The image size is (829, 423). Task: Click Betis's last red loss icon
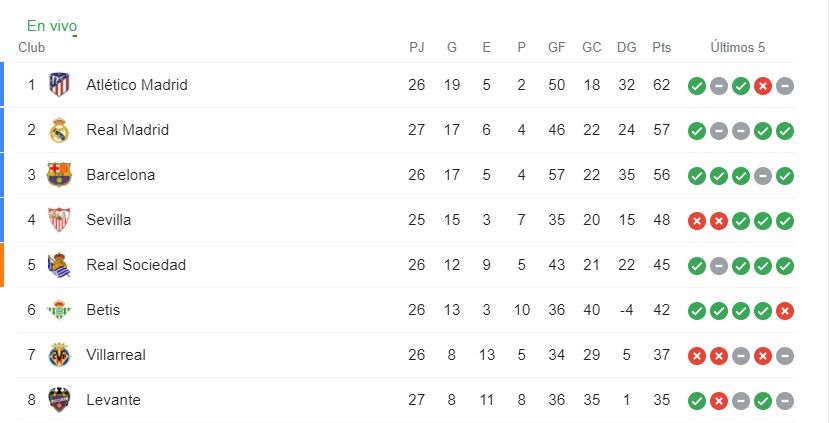click(785, 311)
